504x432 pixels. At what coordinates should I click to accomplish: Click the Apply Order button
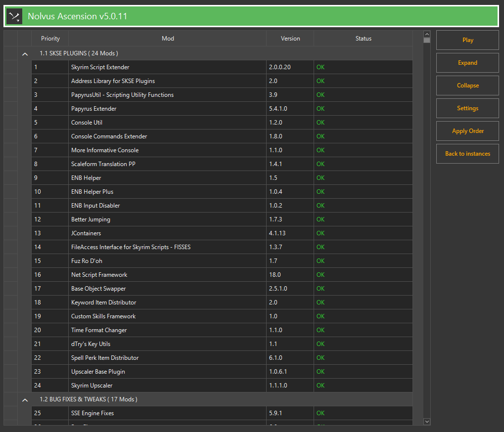467,131
